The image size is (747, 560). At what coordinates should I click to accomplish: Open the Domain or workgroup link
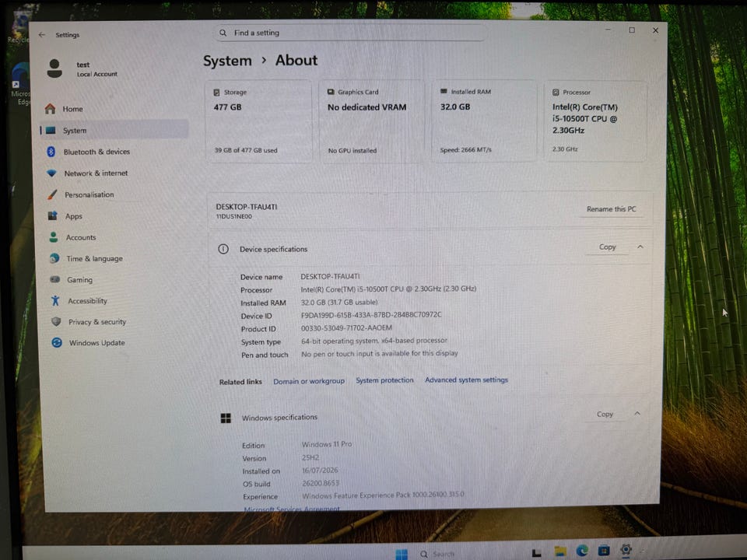pos(309,381)
